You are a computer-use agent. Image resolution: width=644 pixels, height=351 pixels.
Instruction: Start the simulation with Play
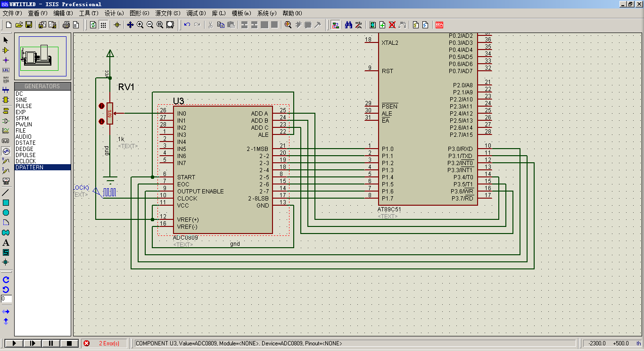tap(14, 343)
